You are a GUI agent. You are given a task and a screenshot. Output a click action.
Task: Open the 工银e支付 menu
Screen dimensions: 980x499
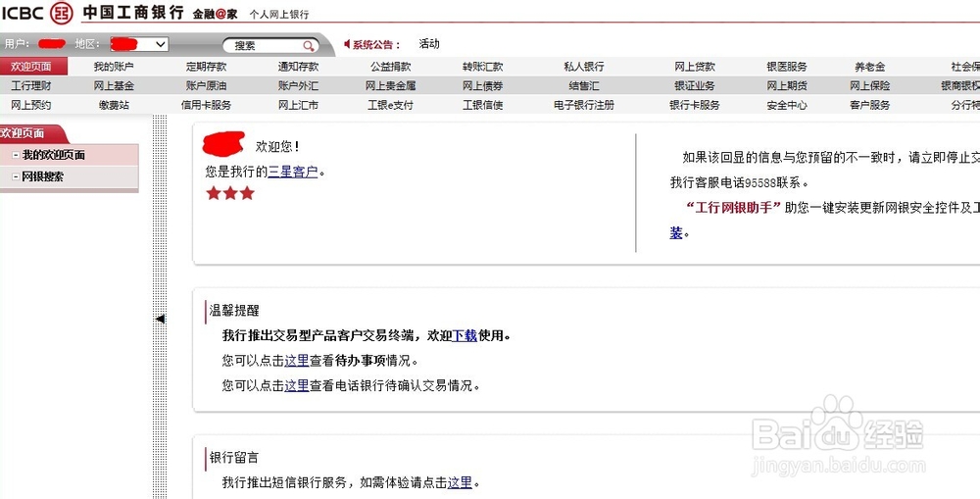(390, 105)
